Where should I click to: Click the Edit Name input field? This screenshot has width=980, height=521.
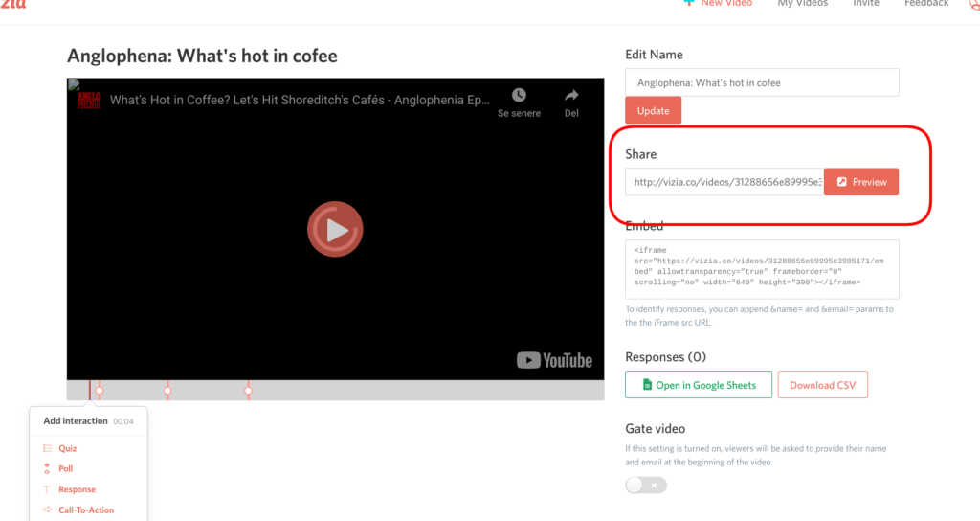[762, 82]
